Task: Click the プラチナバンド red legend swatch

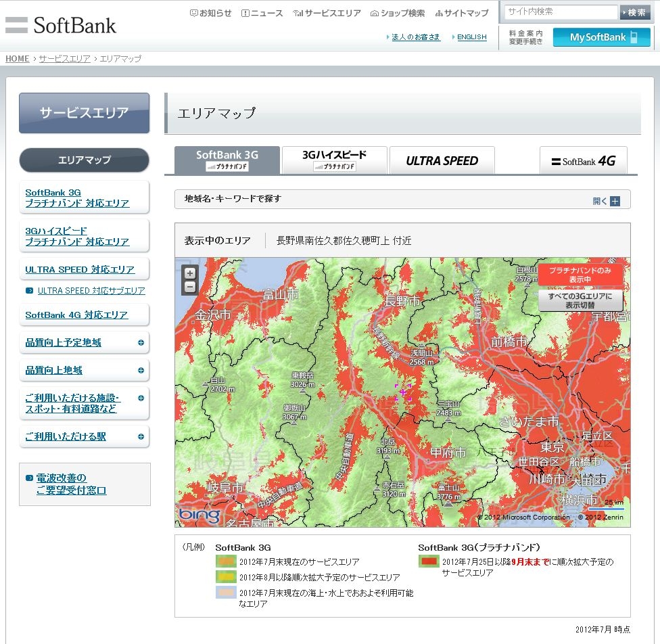Action: [x=429, y=561]
